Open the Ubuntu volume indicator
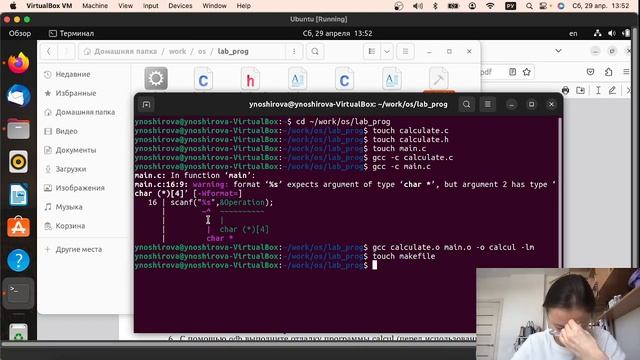The height and width of the screenshot is (360, 640). click(611, 33)
